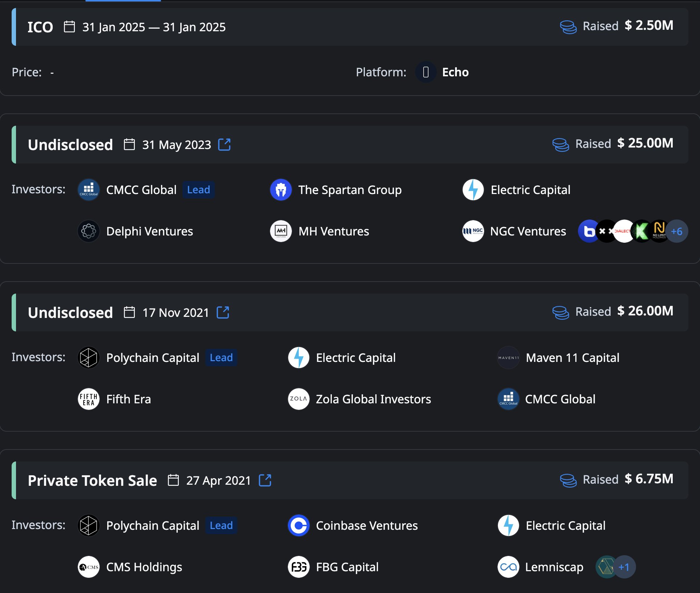Open CMS Holdings investor link

[144, 567]
